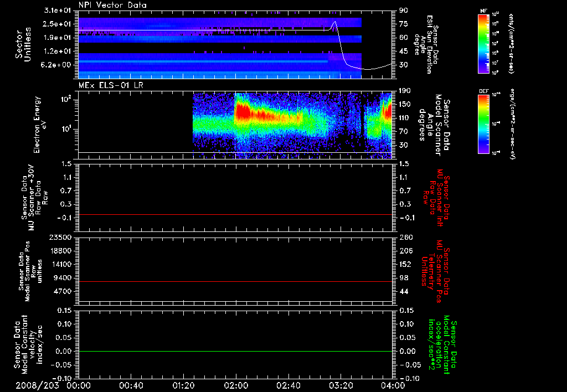
Task: Click the "90" sun elevation tick value
Action: 404,11
